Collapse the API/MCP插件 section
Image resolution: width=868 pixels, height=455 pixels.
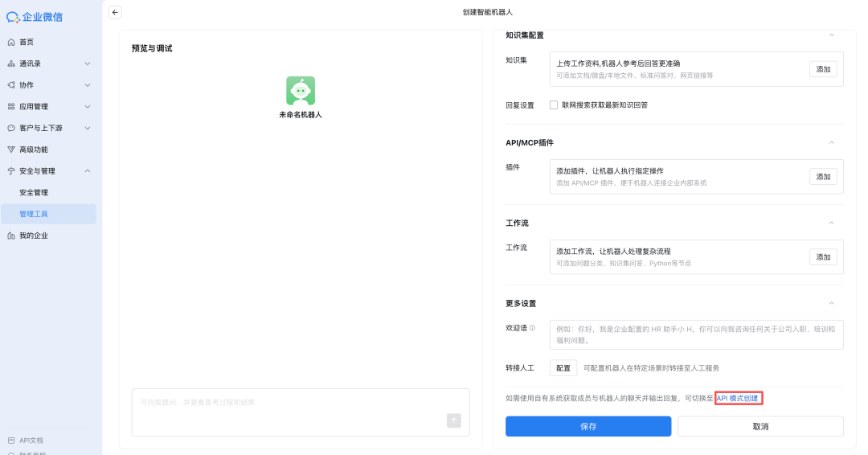(x=832, y=143)
